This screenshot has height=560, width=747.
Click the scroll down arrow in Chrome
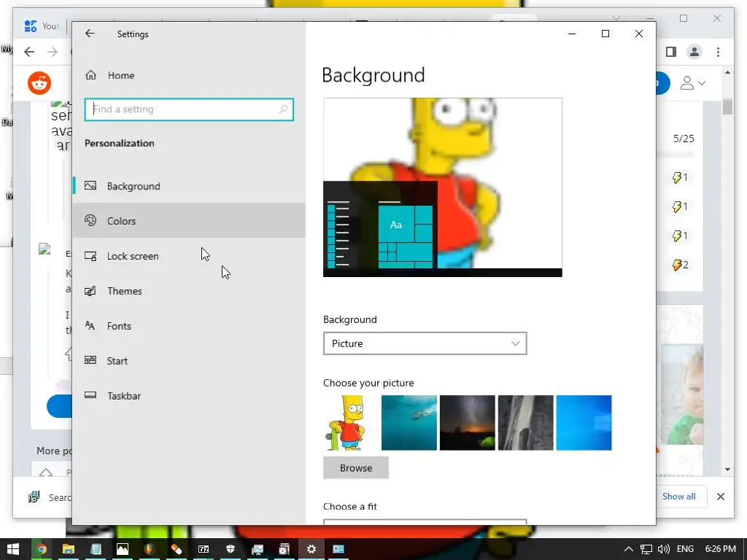pos(727,470)
